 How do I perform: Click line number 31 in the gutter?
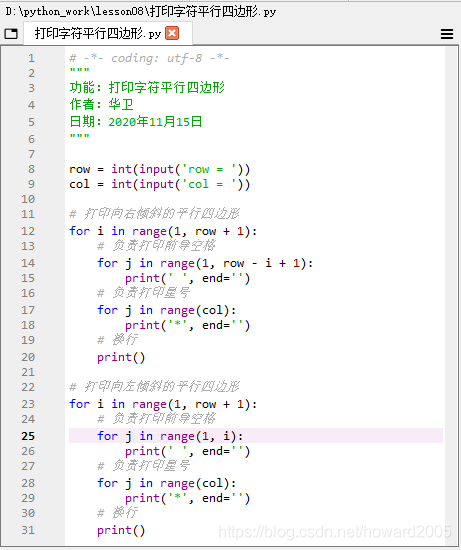28,530
